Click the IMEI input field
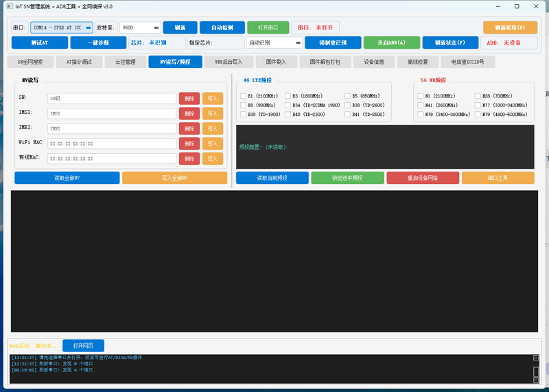Viewport: 549px width, 392px height. (112, 128)
